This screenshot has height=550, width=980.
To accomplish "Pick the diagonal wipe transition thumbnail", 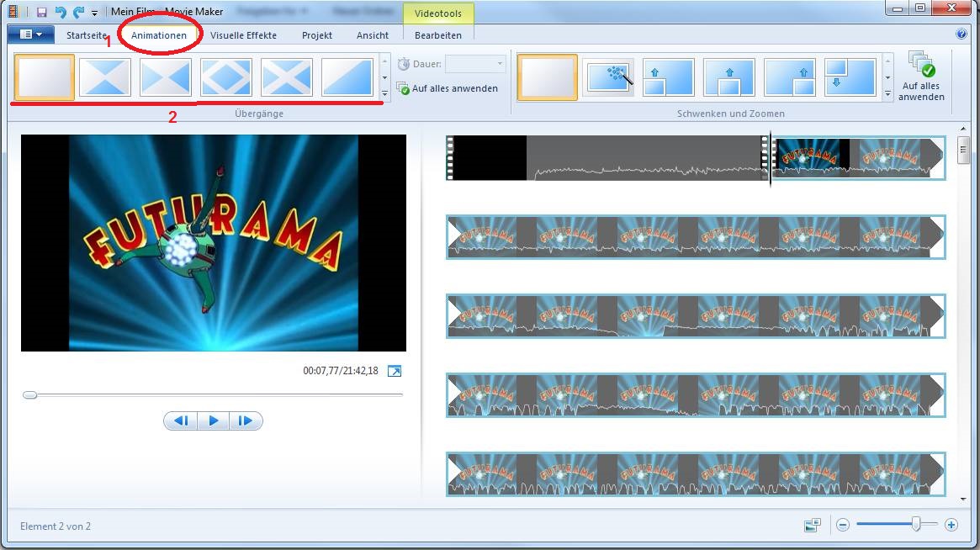I will click(347, 77).
